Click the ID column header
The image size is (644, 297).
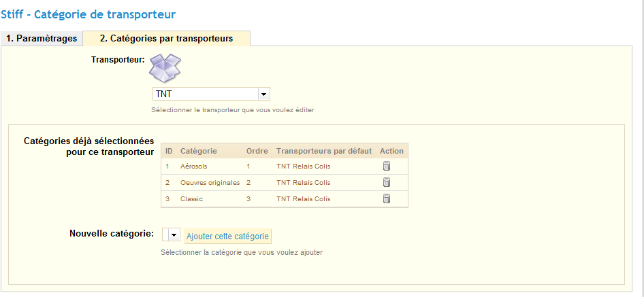point(169,151)
